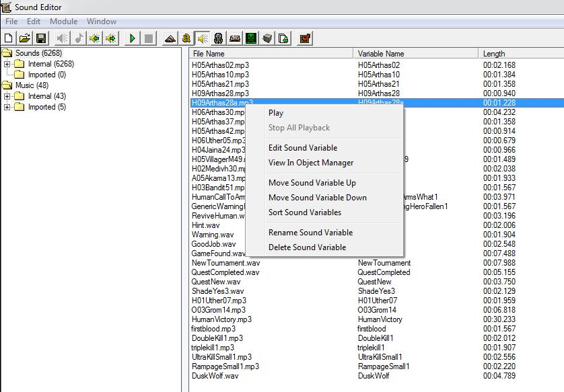Open the Import Manager pages icon
Viewport: 564px width, 392px height.
283,38
